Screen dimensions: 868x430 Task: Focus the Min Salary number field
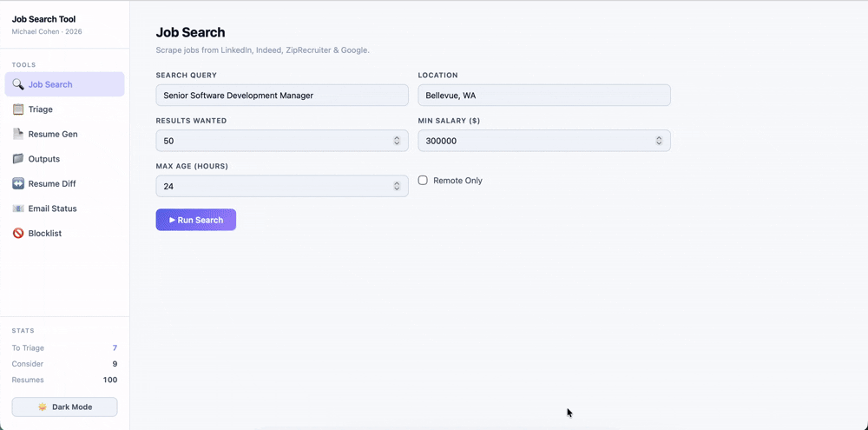pos(544,141)
